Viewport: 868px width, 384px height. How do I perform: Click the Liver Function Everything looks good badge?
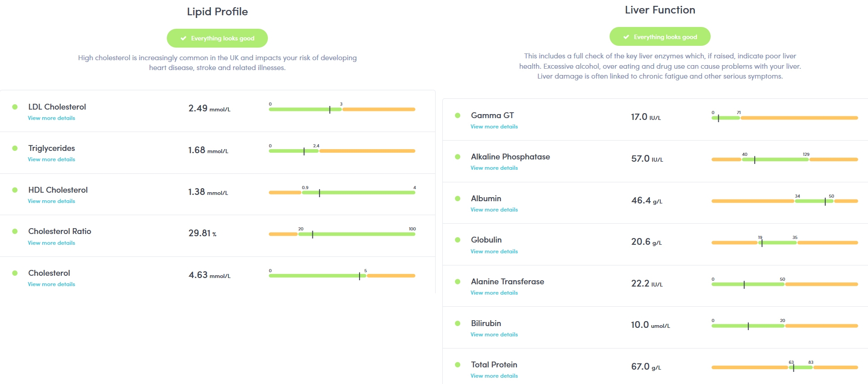(x=660, y=37)
